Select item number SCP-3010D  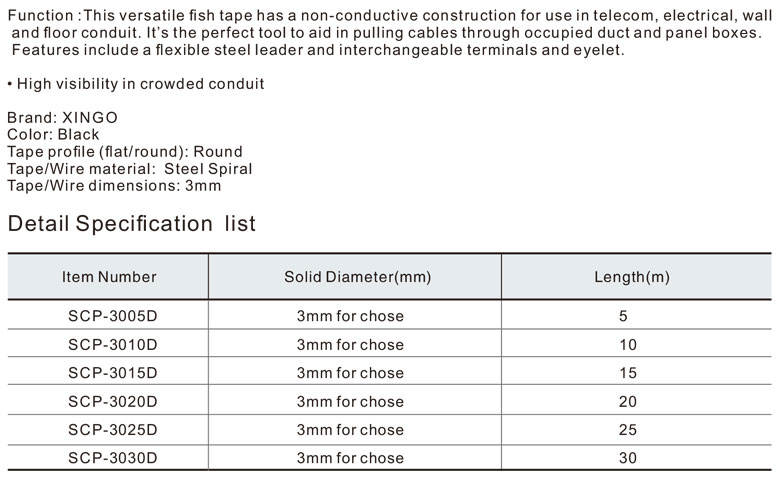(109, 345)
